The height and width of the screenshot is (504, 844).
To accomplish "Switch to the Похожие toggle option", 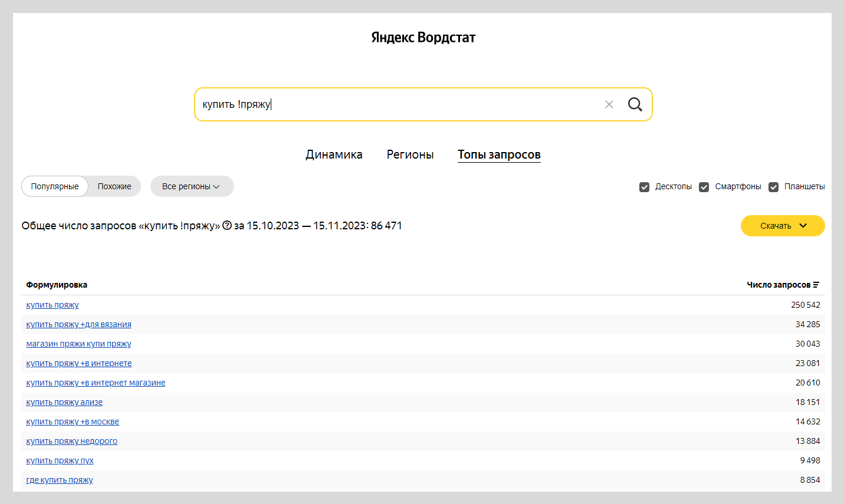I will point(114,186).
